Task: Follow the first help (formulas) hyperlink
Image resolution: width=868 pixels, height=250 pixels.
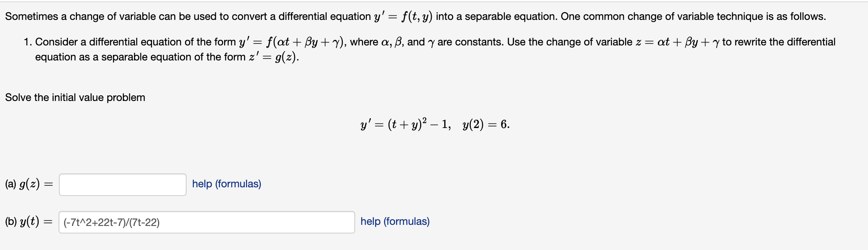Action: point(226,184)
